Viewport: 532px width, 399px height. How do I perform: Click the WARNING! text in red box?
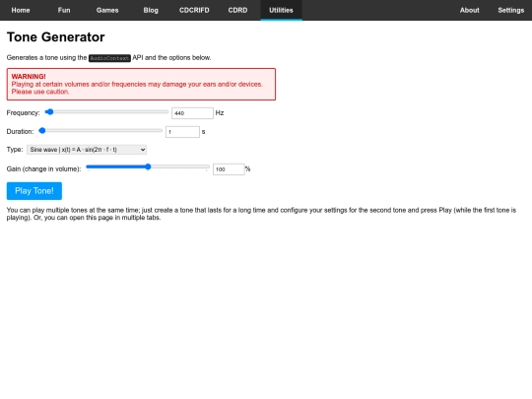(29, 76)
